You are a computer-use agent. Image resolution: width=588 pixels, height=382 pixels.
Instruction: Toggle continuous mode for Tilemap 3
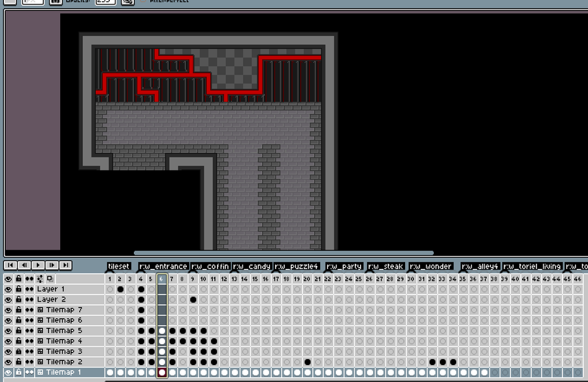pos(29,351)
